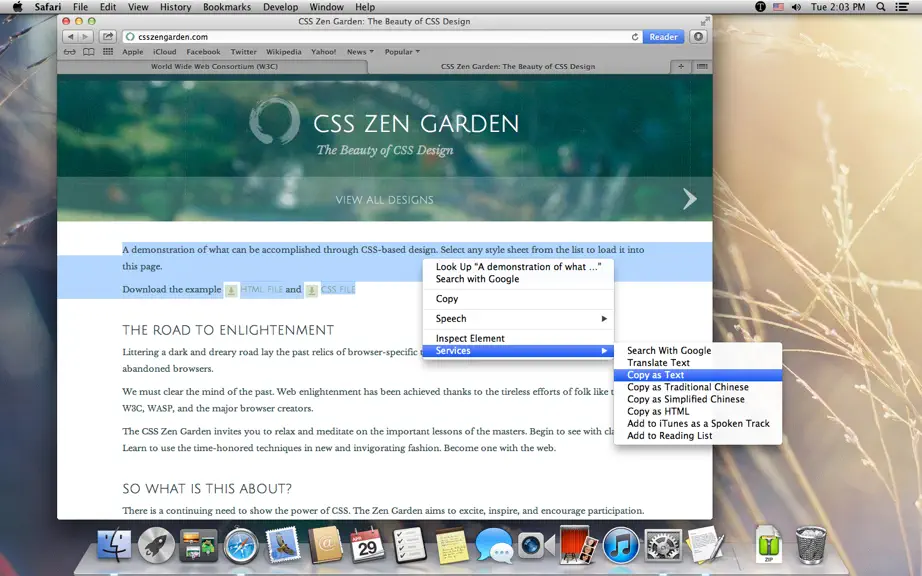Image resolution: width=922 pixels, height=576 pixels.
Task: Add a new tab with plus button
Action: pos(681,66)
